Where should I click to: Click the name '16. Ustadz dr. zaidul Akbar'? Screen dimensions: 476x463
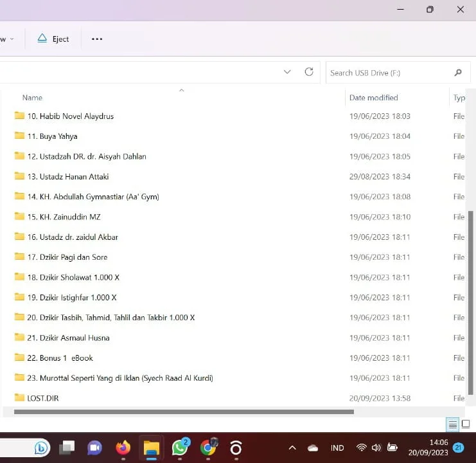[x=73, y=237]
